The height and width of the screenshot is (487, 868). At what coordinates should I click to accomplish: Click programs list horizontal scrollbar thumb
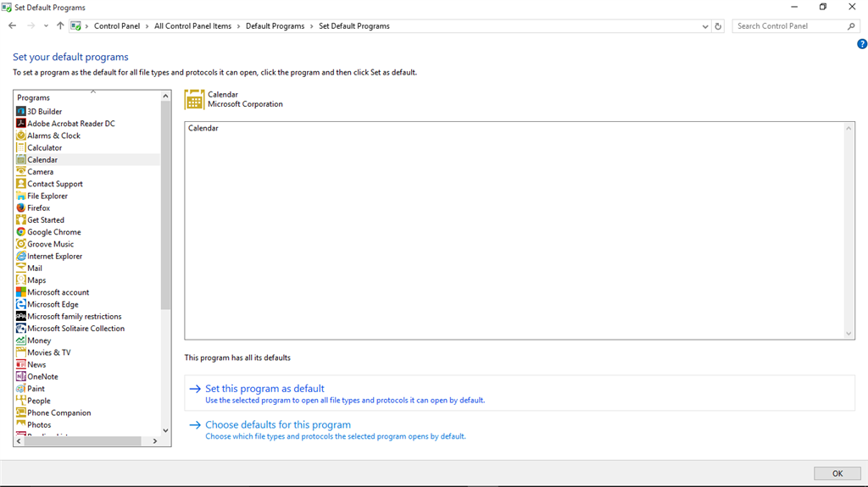point(83,441)
